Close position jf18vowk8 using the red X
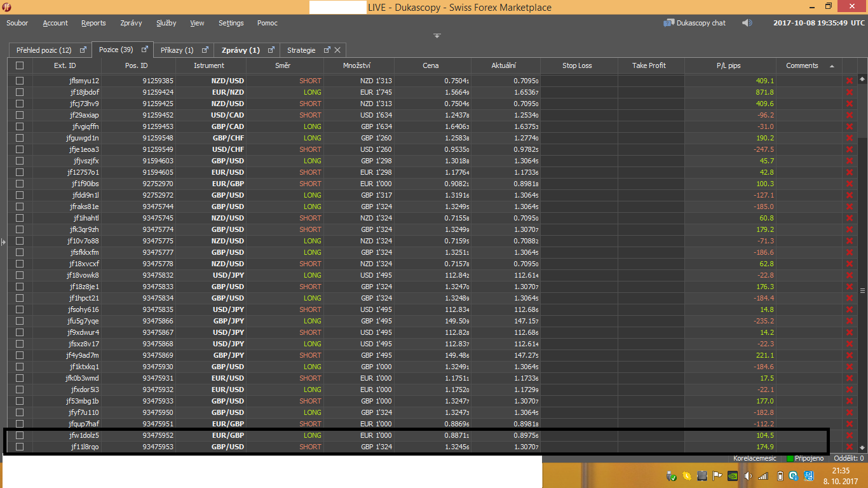The height and width of the screenshot is (488, 868). [849, 275]
